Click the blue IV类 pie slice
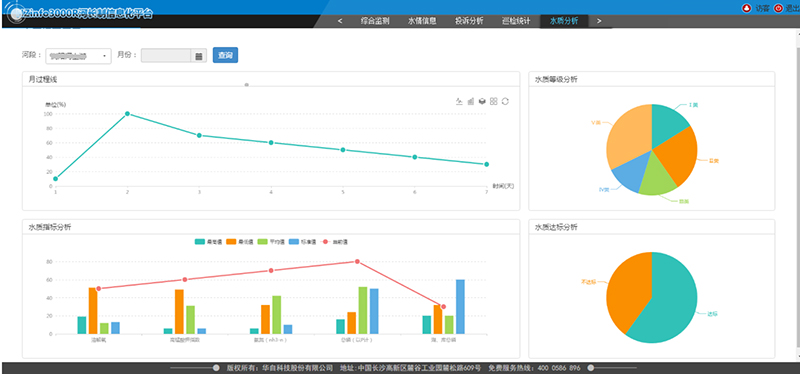Image resolution: width=800 pixels, height=374 pixels. [x=633, y=171]
